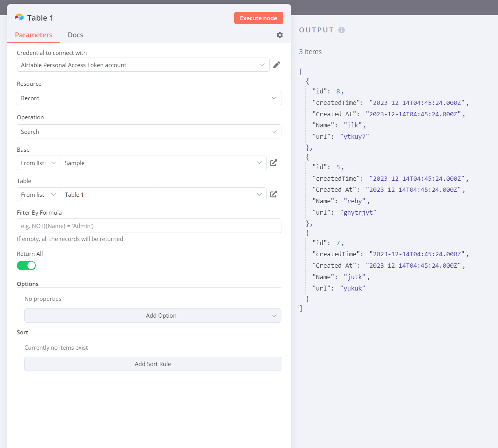The height and width of the screenshot is (448, 498).
Task: Open Table 'From list' mode dropdown
Action: 39,194
